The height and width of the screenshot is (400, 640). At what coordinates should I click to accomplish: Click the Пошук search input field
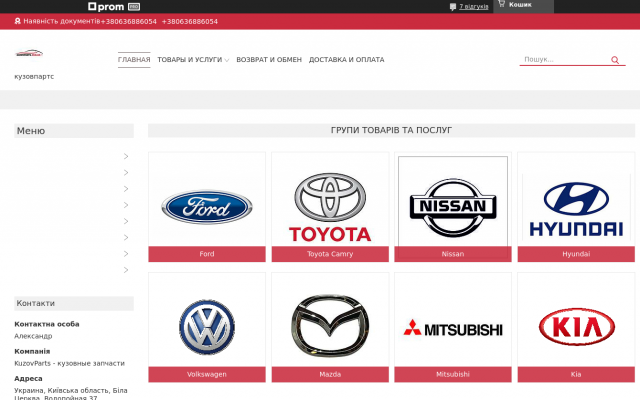coord(564,60)
